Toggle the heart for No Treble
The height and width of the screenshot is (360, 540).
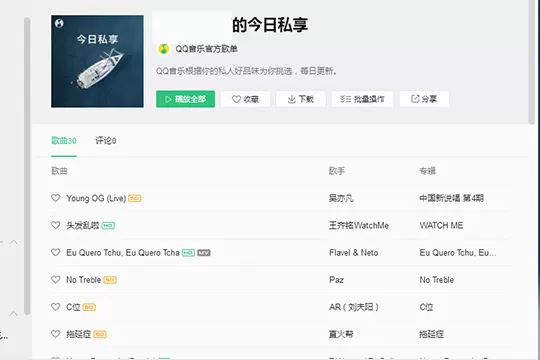pos(55,280)
